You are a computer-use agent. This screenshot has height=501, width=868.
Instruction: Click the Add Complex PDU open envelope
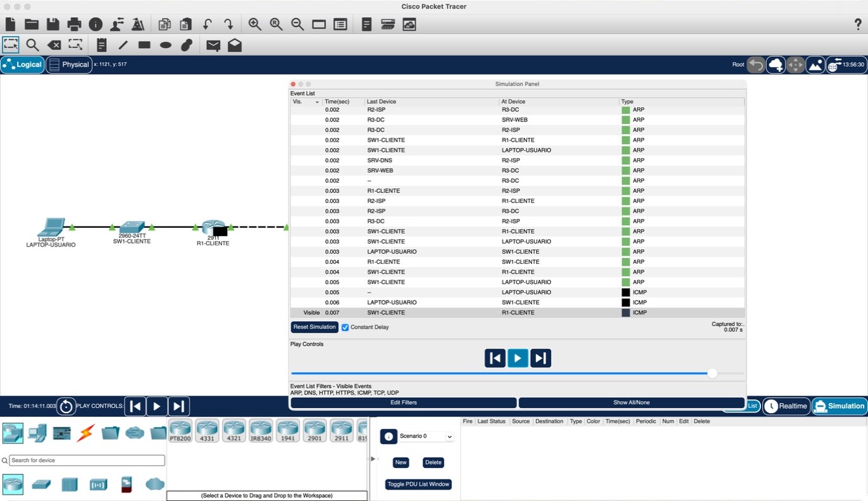(235, 45)
